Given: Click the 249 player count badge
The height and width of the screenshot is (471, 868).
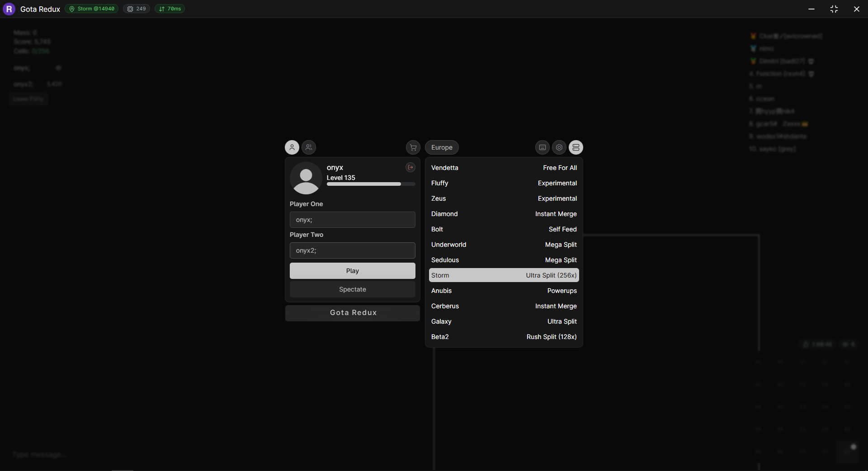Looking at the screenshot, I should (137, 9).
